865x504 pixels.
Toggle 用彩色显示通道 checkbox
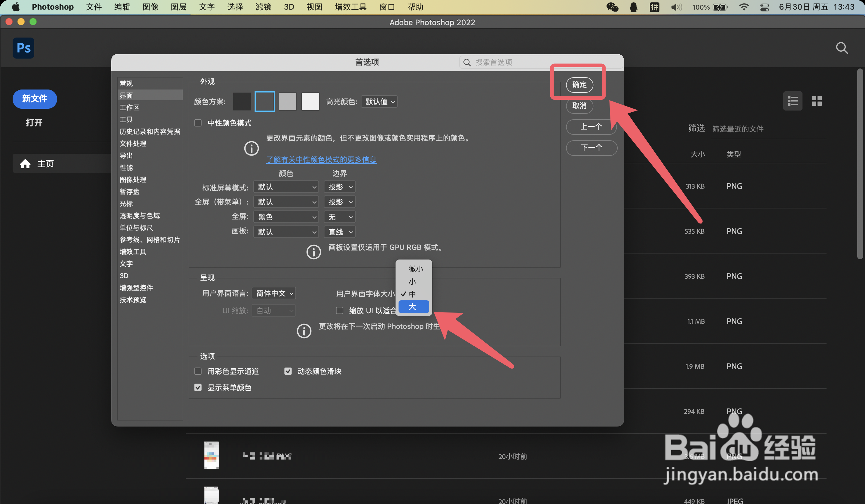point(198,371)
